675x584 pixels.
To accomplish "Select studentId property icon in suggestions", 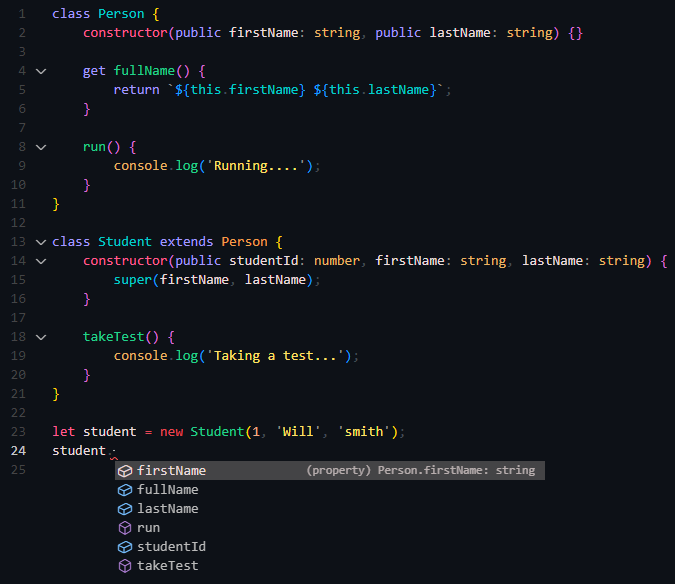I will coord(125,547).
